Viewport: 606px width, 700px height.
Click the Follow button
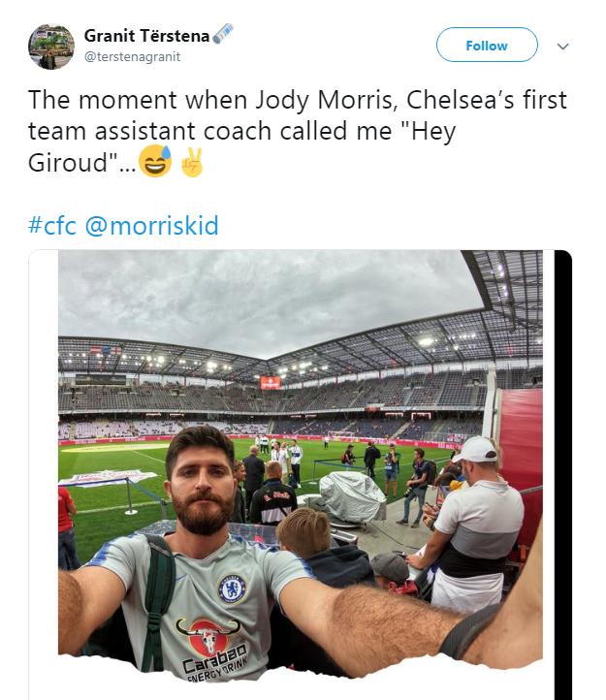pos(487,45)
